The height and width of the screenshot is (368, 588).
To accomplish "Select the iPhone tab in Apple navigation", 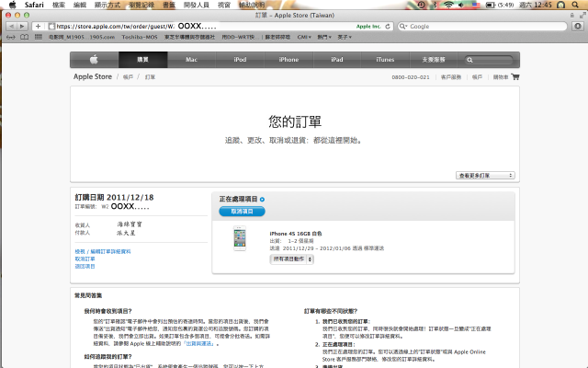I will coord(288,59).
